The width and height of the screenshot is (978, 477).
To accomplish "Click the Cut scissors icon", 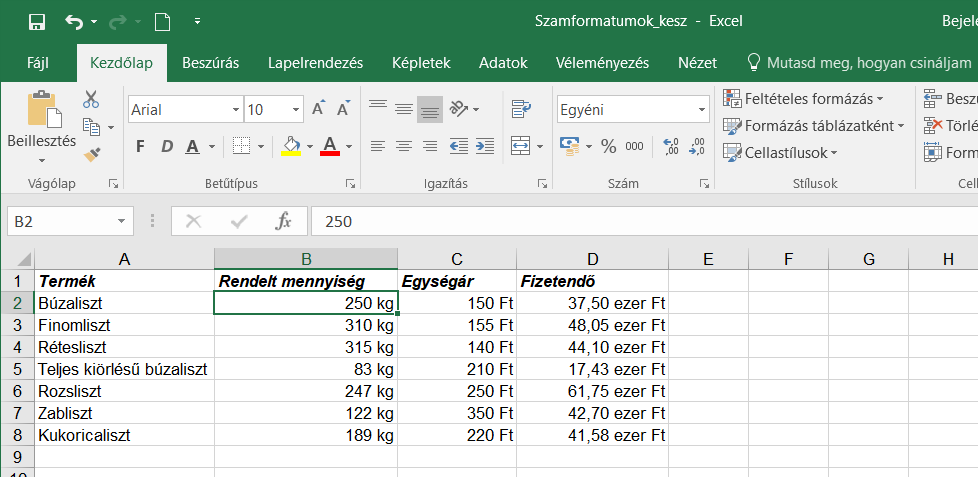I will pyautogui.click(x=91, y=100).
